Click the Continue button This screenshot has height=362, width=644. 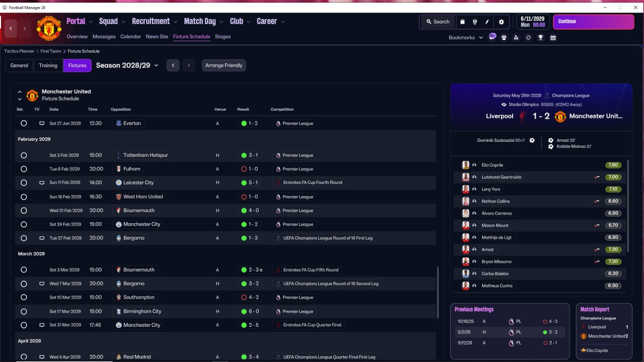pyautogui.click(x=594, y=22)
